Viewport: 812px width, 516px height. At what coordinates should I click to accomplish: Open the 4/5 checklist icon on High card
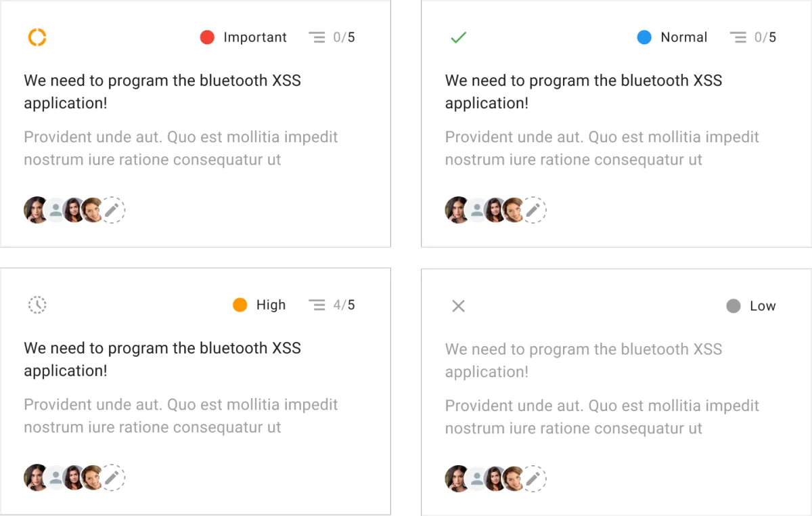click(317, 305)
